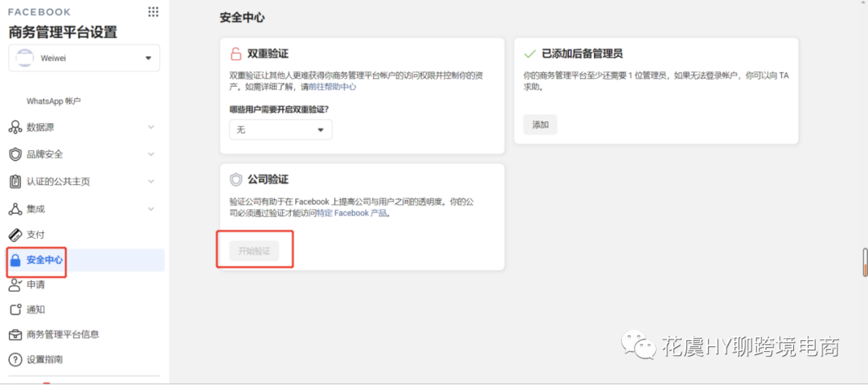
Task: Click the 商务管理平台设置 heading
Action: (x=63, y=32)
